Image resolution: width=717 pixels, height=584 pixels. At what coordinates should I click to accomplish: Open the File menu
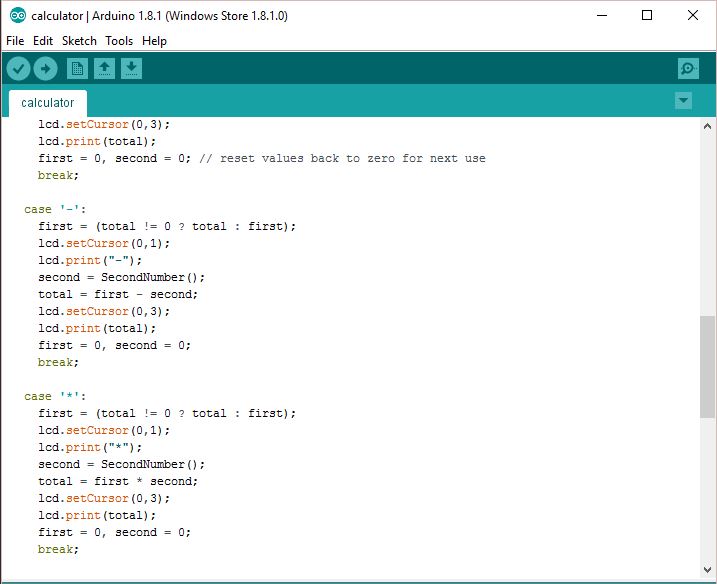coord(15,41)
